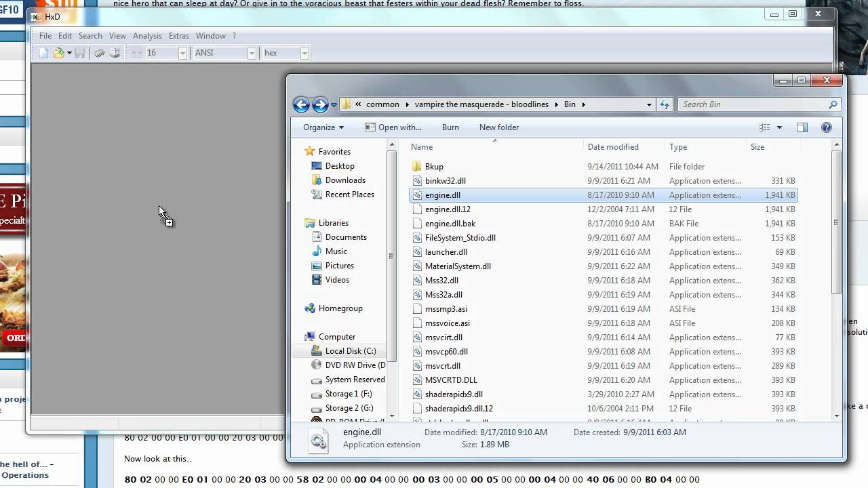Click the file list vertical scrollbar
The image size is (868, 488).
(x=836, y=222)
